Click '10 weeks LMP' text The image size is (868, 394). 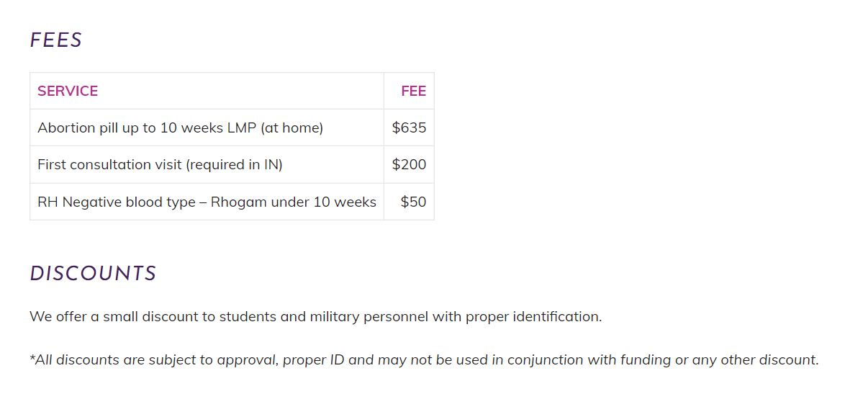(x=208, y=127)
